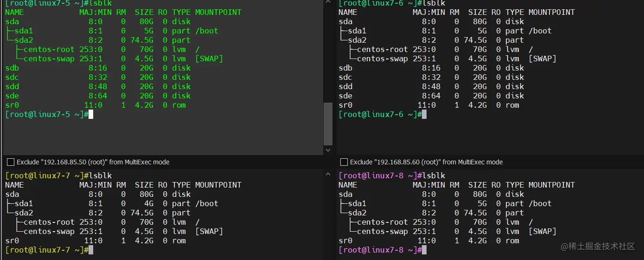The width and height of the screenshot is (644, 260).
Task: Click "sda2" in linux7-6 terminal
Action: pos(357,40)
